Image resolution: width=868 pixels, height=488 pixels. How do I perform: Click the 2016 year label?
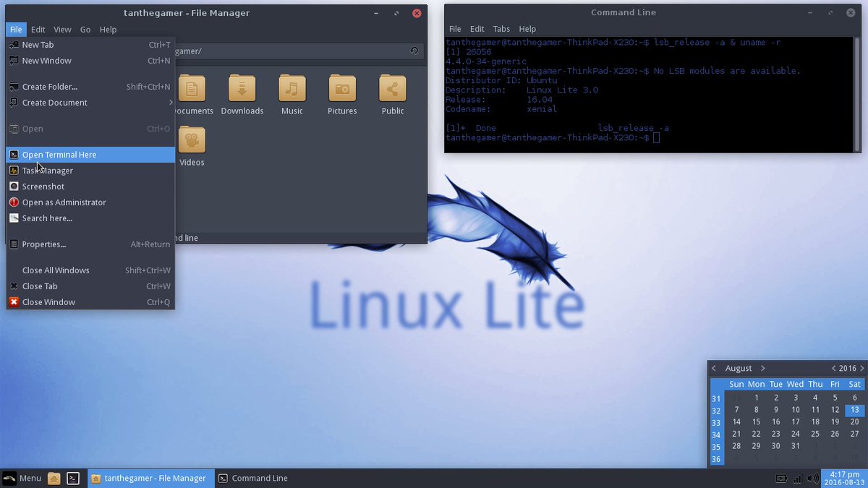click(848, 368)
